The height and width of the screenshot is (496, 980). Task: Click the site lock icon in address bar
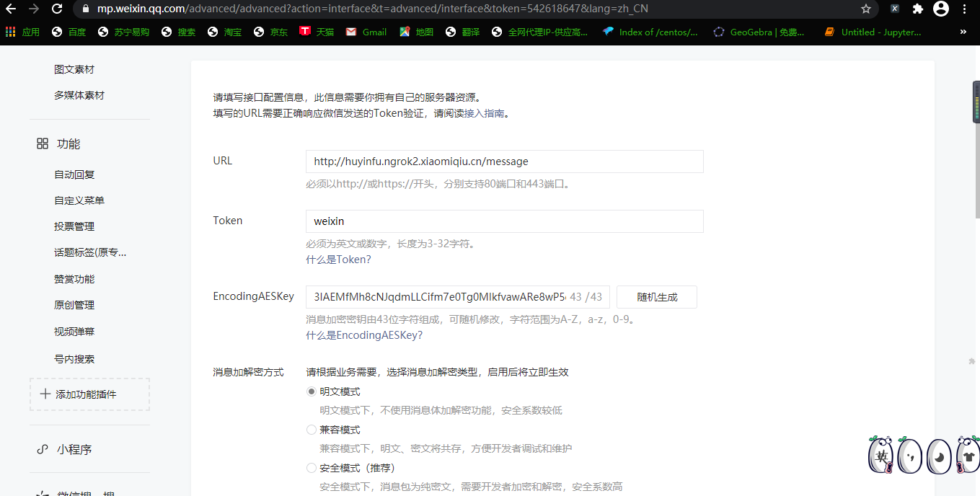pyautogui.click(x=86, y=9)
